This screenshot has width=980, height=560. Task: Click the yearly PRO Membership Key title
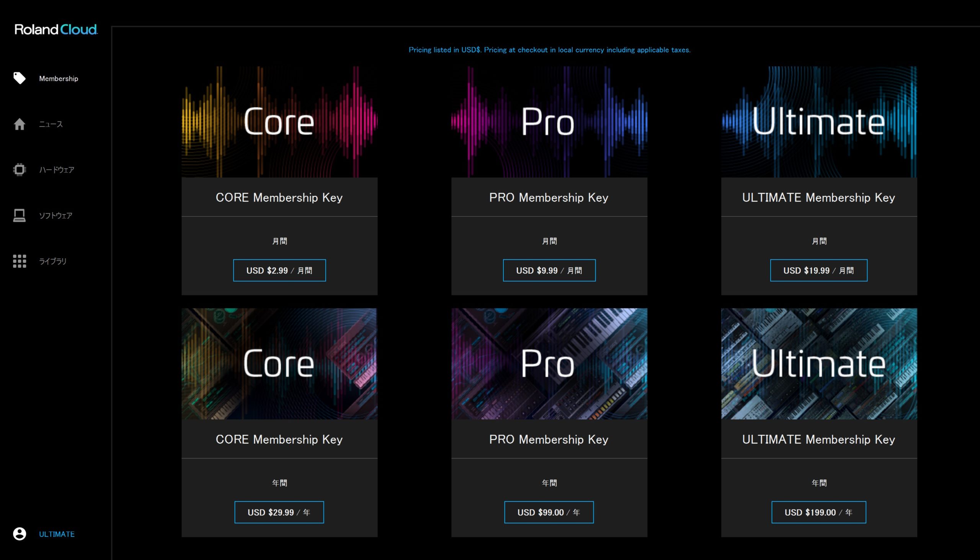pyautogui.click(x=549, y=439)
